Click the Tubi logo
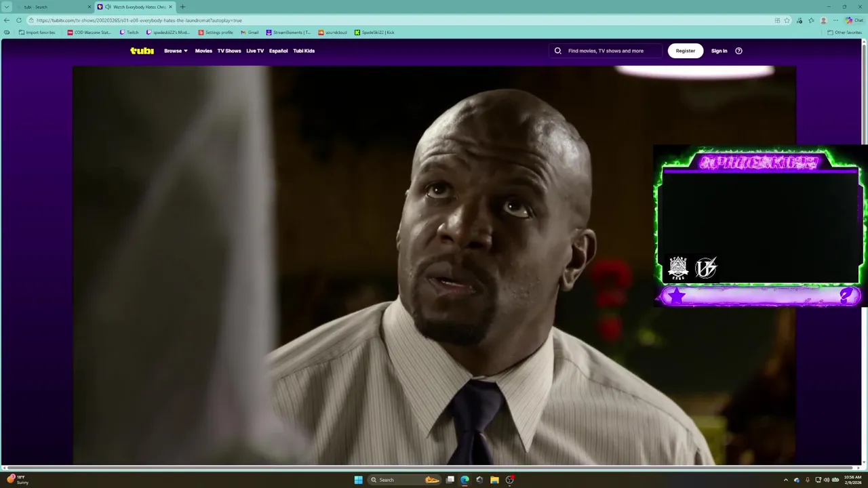Viewport: 868px width, 488px height. click(142, 51)
